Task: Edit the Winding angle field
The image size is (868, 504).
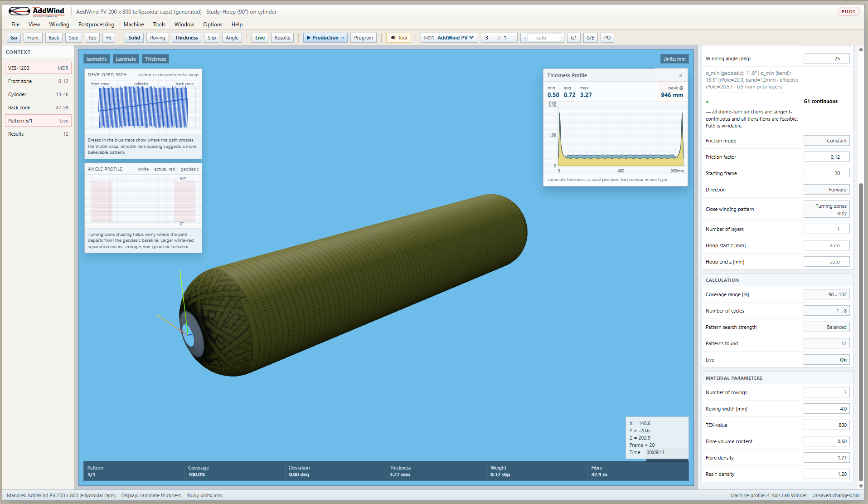Action: click(x=826, y=59)
